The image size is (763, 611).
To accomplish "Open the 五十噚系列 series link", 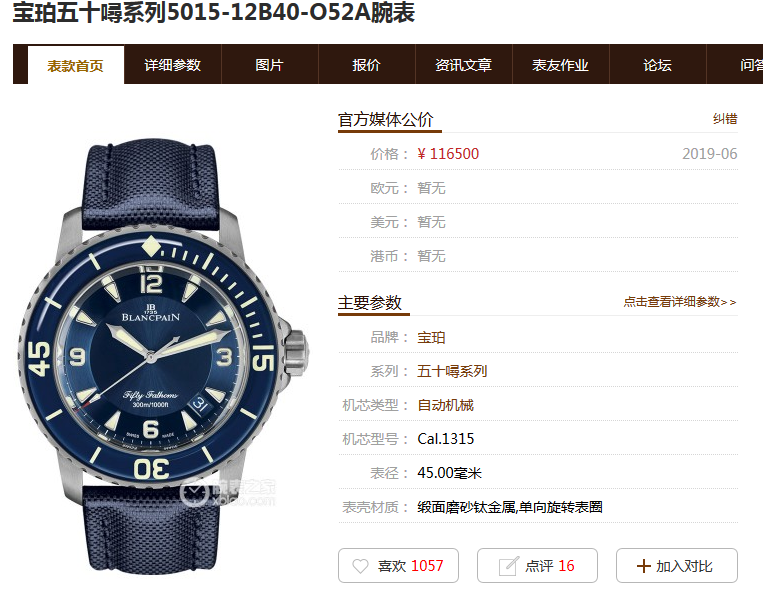I will click(452, 371).
